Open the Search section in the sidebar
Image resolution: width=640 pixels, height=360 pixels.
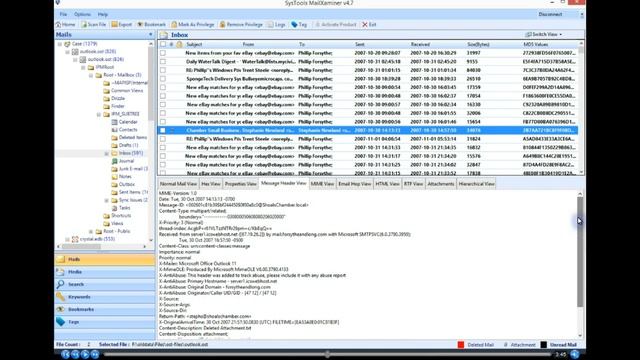click(x=105, y=284)
